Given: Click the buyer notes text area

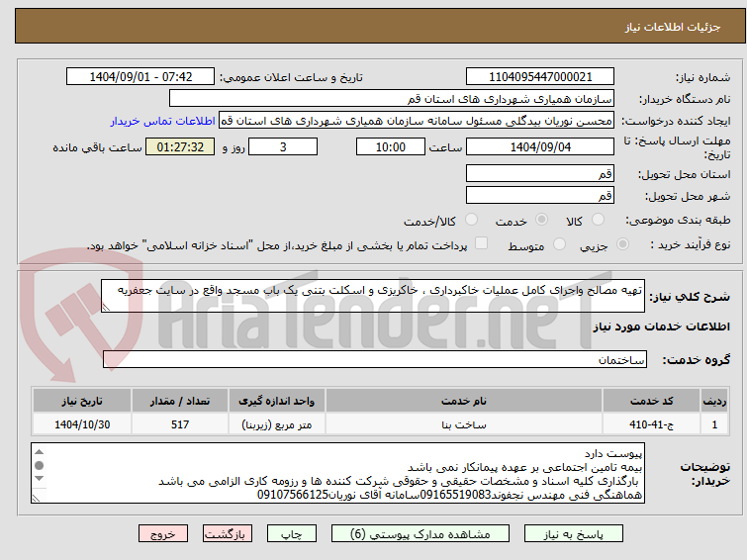Looking at the screenshot, I should (x=337, y=473).
